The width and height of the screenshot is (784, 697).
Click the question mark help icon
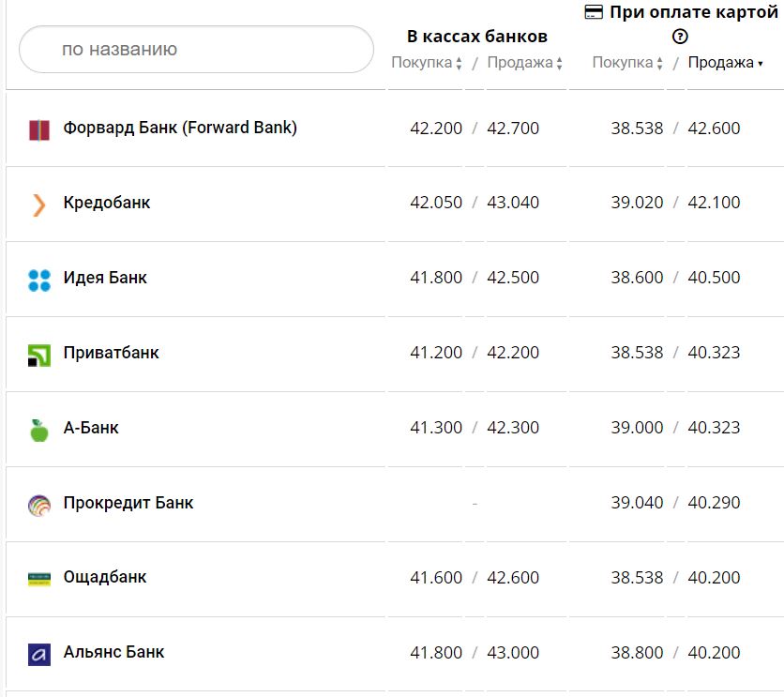(680, 37)
